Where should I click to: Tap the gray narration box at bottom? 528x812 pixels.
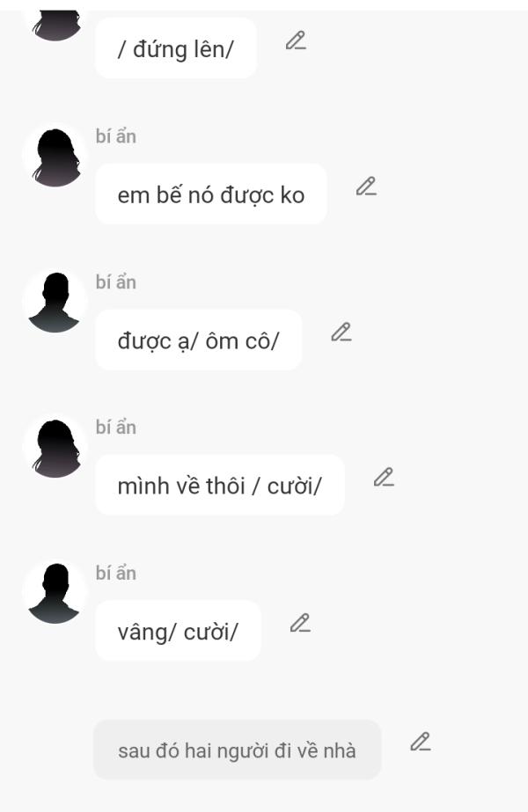(x=238, y=750)
